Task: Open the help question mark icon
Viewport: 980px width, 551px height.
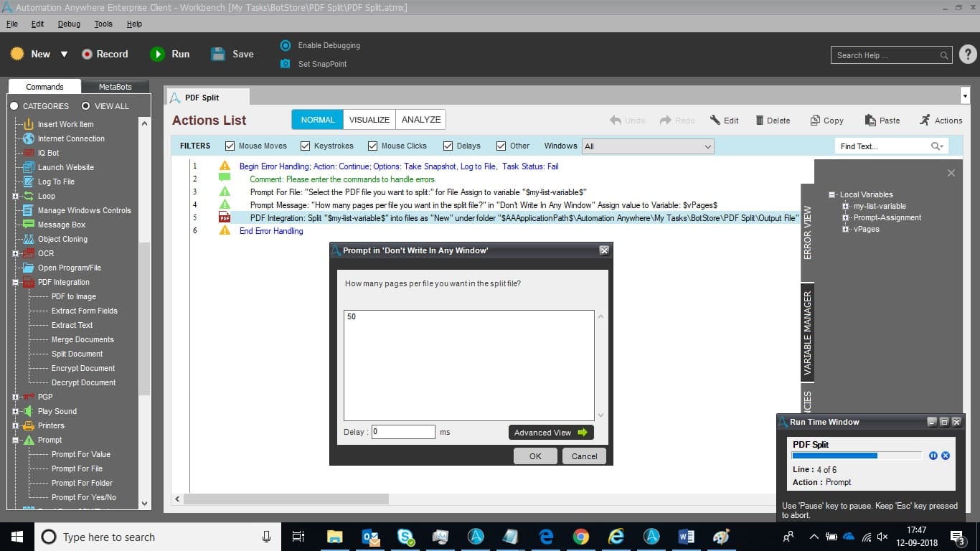Action: click(968, 55)
